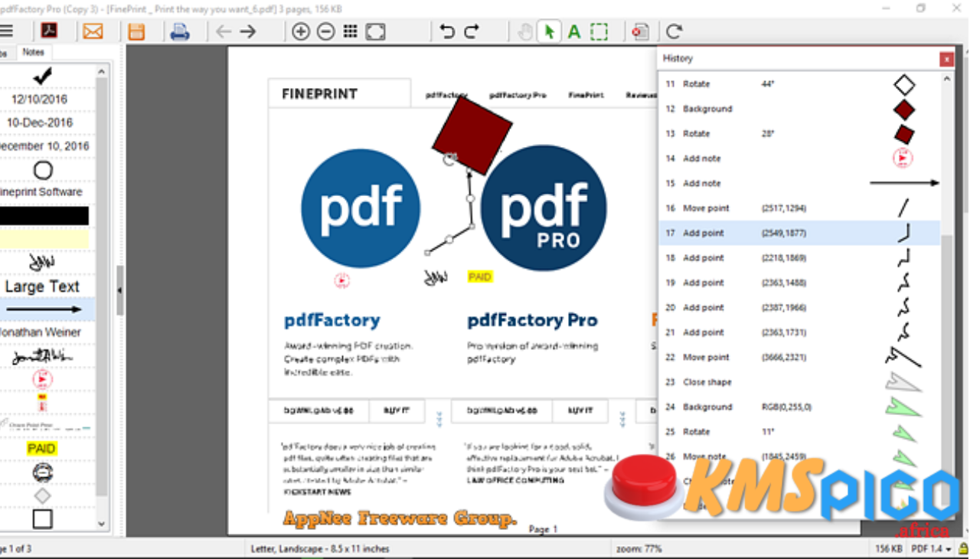980x559 pixels.
Task: Activate the green arrow Select tool
Action: tap(548, 31)
